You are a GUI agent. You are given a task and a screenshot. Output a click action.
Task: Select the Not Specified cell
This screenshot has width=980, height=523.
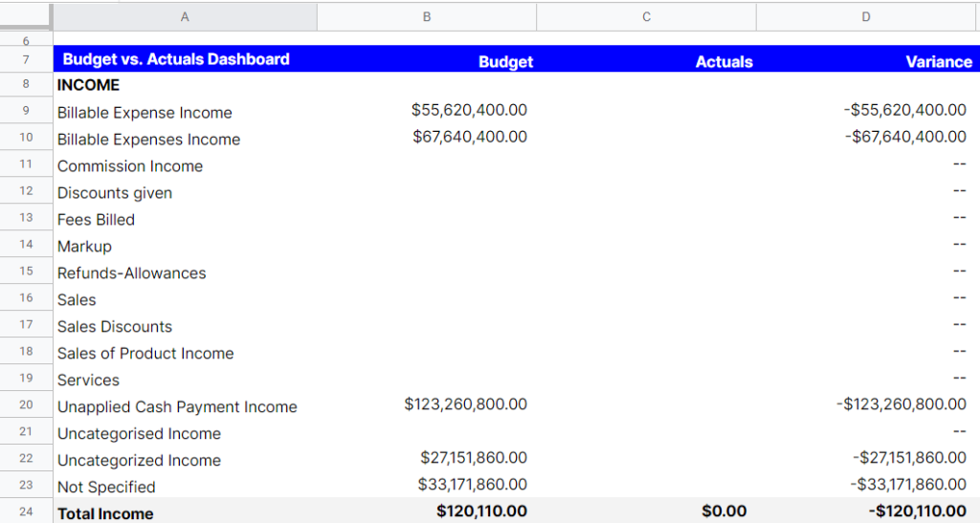(185, 486)
